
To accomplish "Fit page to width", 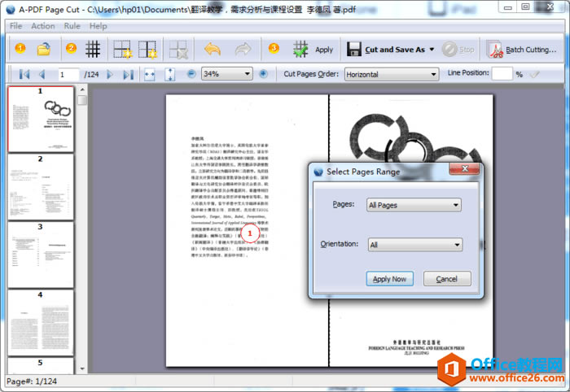I will pyautogui.click(x=149, y=74).
